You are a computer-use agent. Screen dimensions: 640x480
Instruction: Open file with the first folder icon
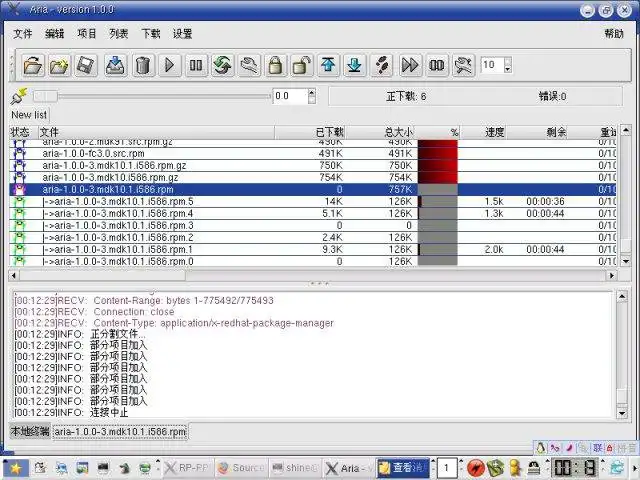33,65
